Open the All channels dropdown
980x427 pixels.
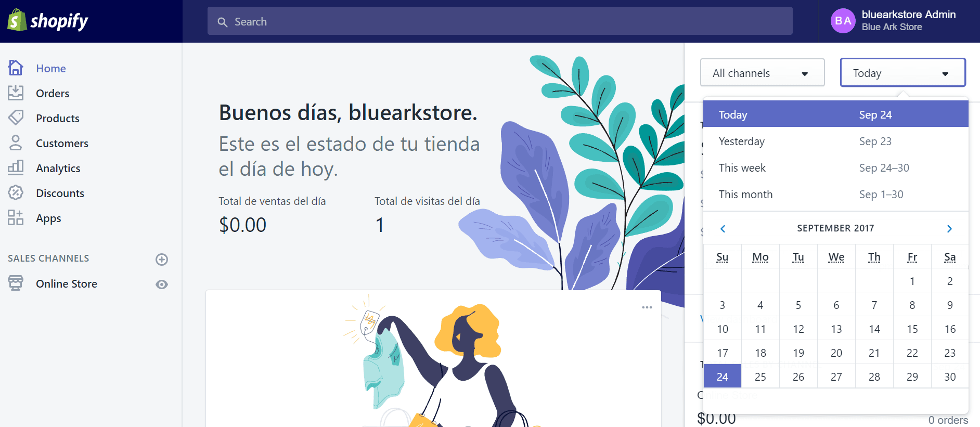tap(763, 72)
